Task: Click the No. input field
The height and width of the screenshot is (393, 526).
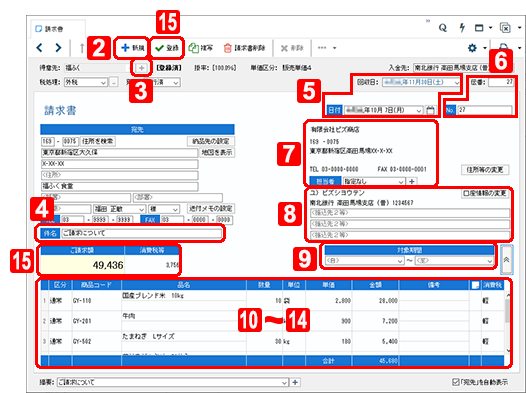Action: tap(484, 110)
